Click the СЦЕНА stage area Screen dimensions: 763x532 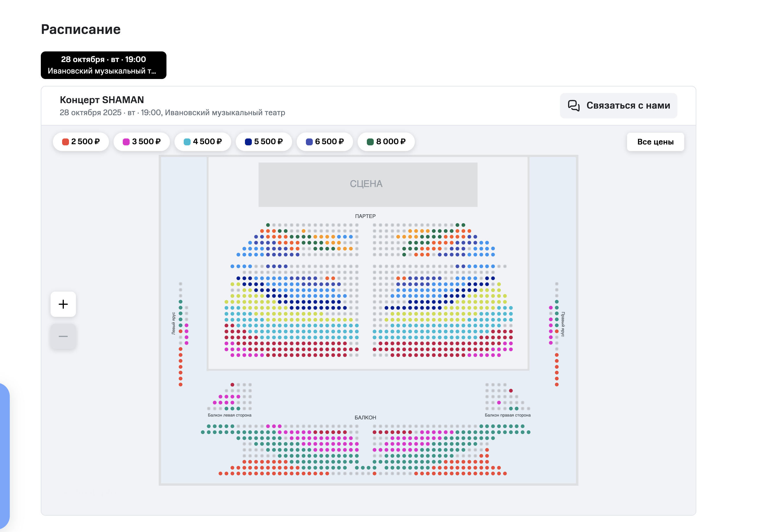pos(368,185)
